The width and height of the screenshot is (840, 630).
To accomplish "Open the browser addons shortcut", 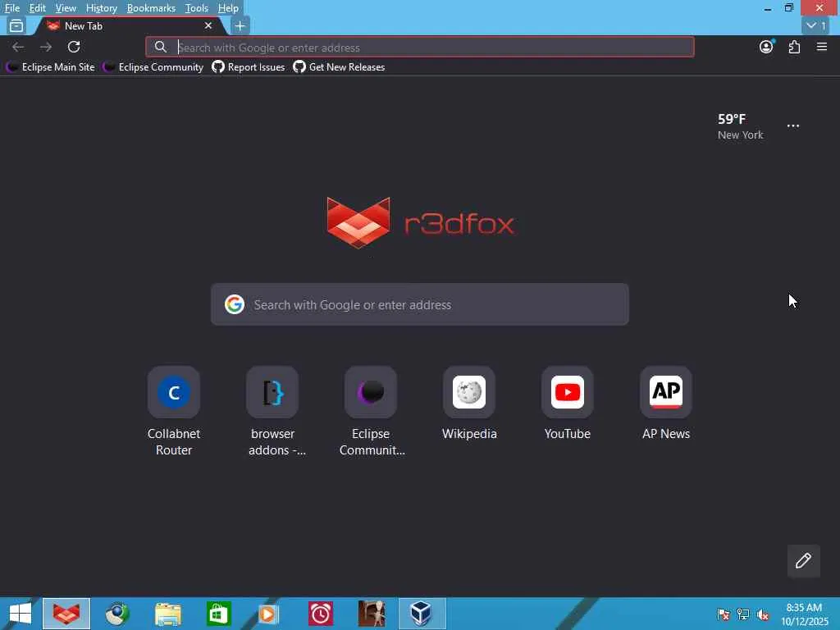I will pos(272,411).
